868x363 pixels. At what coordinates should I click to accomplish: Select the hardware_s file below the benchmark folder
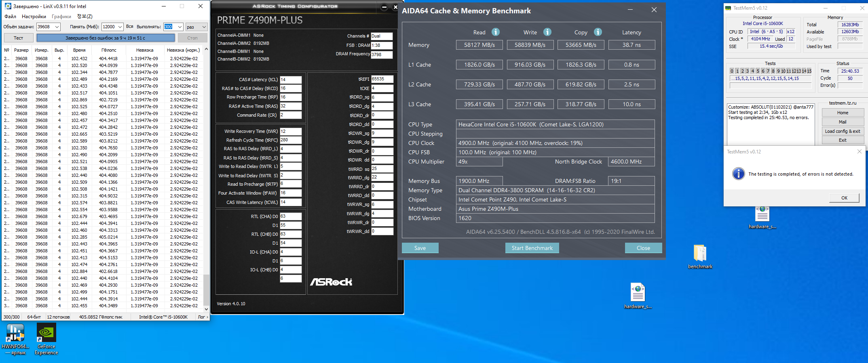[x=638, y=296]
